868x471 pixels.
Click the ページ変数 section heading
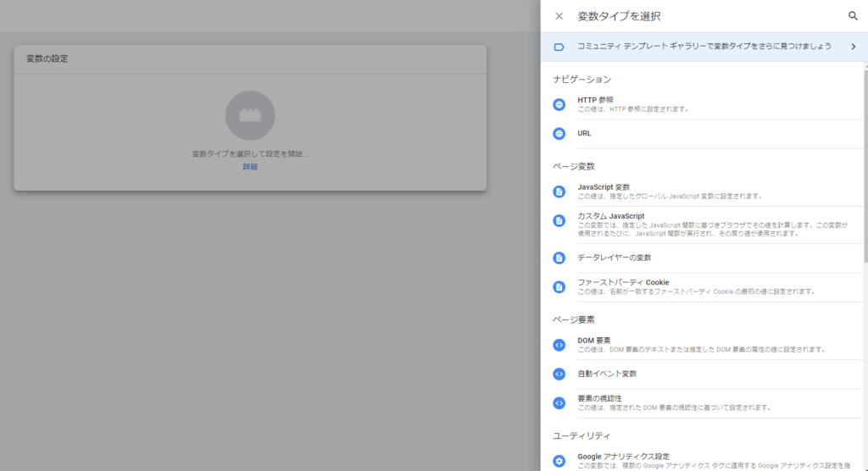[574, 166]
